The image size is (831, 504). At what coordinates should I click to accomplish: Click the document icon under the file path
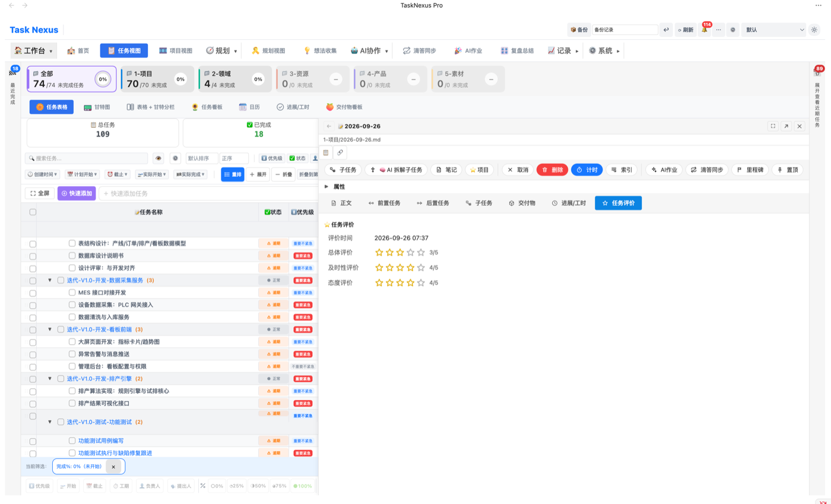(326, 153)
